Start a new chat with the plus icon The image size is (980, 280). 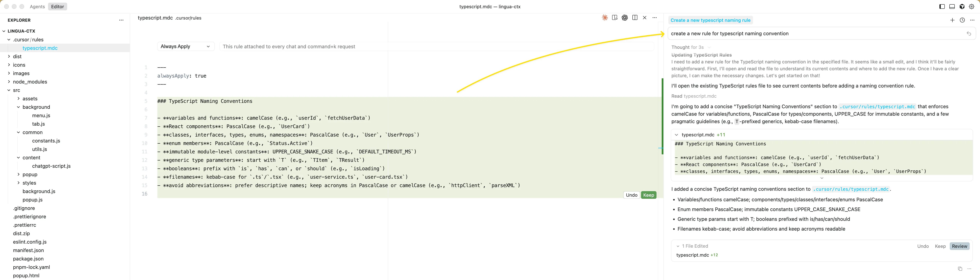click(x=952, y=20)
